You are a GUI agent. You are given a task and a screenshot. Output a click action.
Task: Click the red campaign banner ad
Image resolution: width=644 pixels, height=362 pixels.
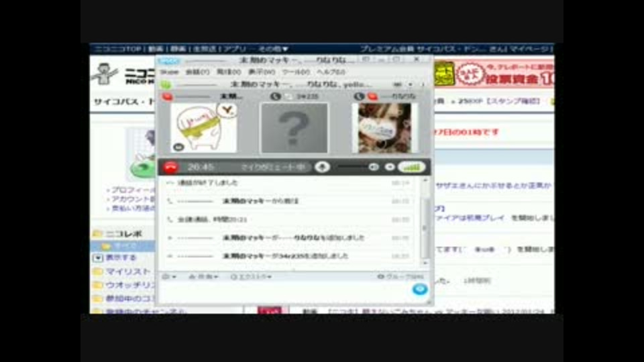[504, 74]
